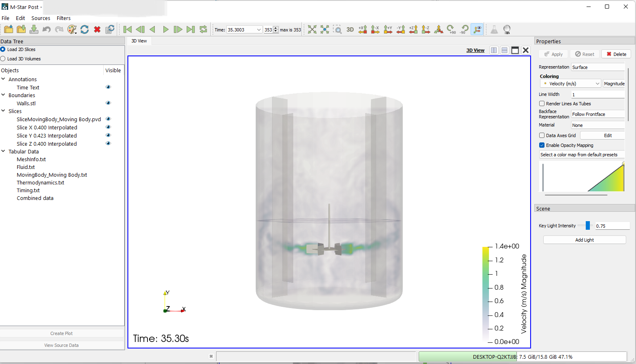Toggle visibility of Walls.stl
Image resolution: width=636 pixels, height=364 pixels.
click(x=108, y=103)
